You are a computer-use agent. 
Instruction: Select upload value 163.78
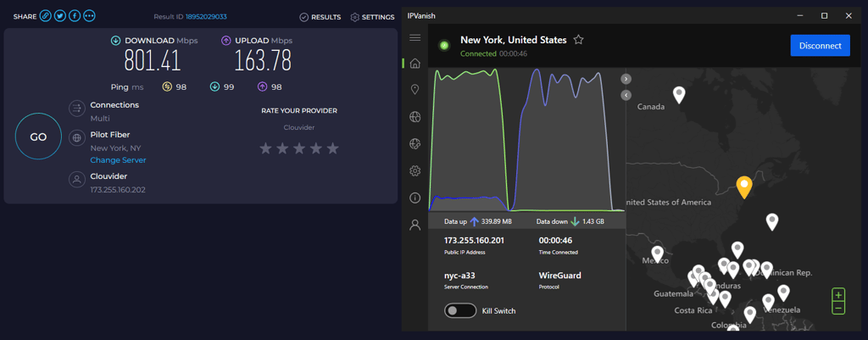(x=263, y=60)
